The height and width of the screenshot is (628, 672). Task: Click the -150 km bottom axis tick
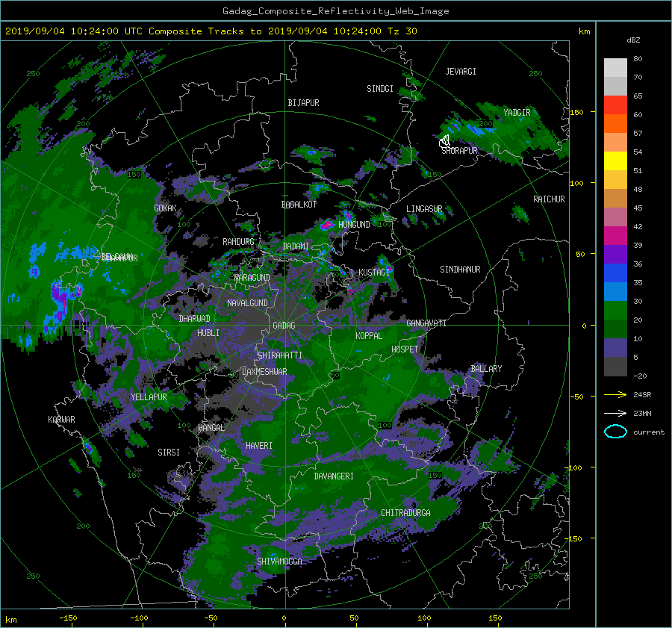(x=68, y=618)
